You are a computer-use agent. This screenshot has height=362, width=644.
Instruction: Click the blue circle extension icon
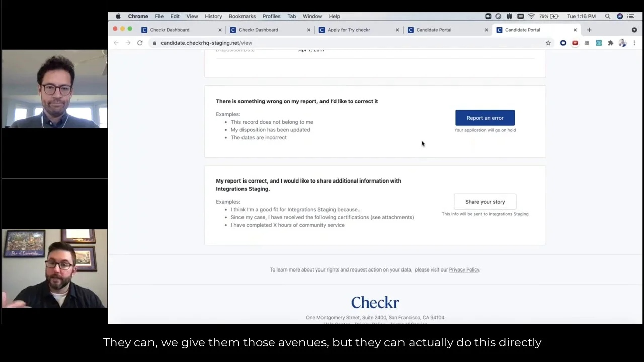coord(563,43)
